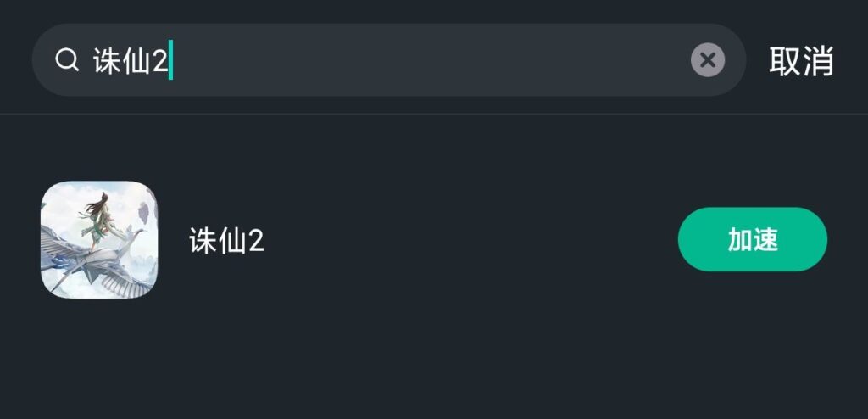Viewport: 868px width, 419px height.
Task: Select the 诛仙2 game title in results
Action: click(226, 241)
